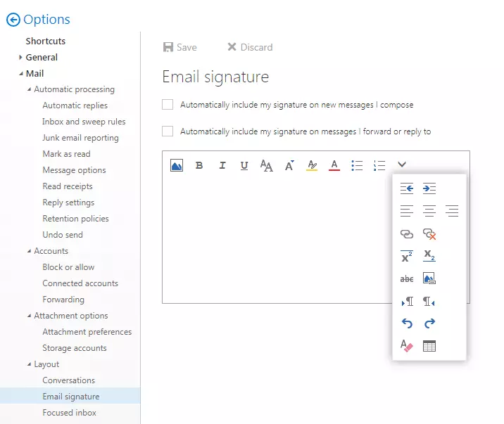This screenshot has width=504, height=424.
Task: Open Inbox and sweep rules
Action: (84, 122)
